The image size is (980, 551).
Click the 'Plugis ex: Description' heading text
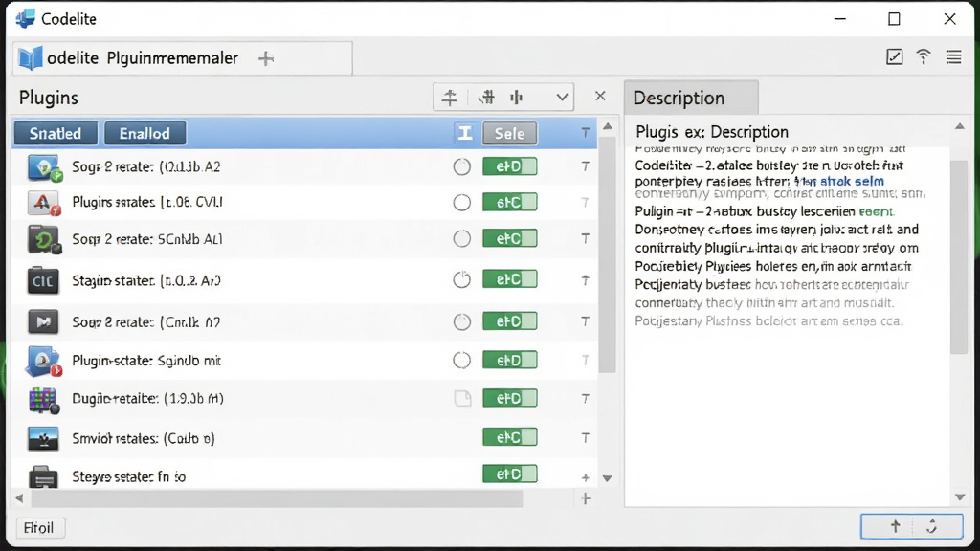[x=712, y=132]
